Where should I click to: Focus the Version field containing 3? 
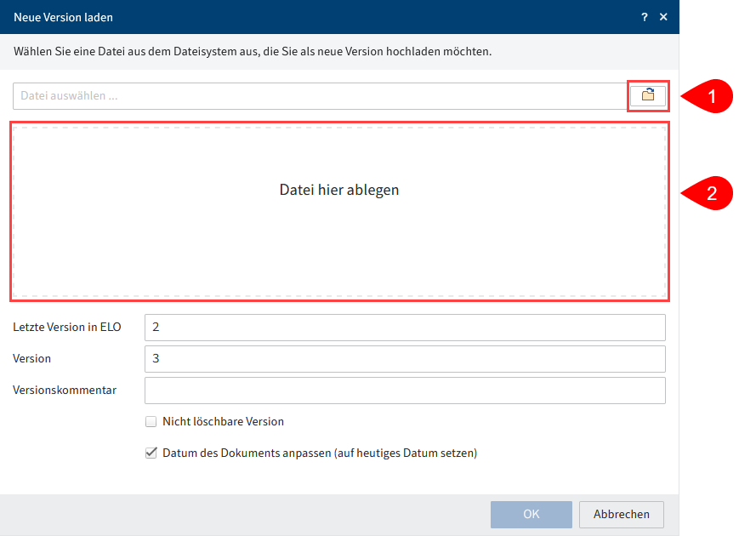click(x=405, y=358)
